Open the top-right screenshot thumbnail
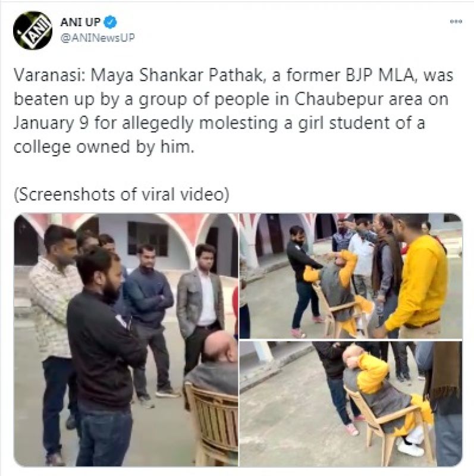This screenshot has height=476, width=474. click(351, 276)
